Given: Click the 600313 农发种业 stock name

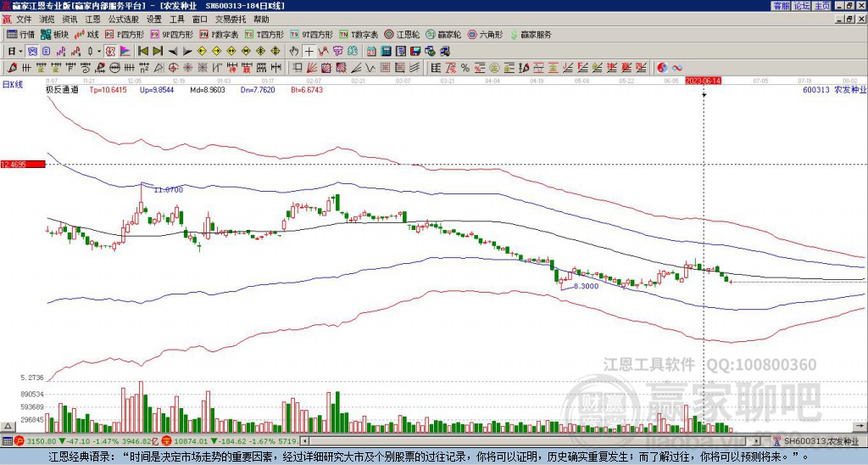Looking at the screenshot, I should tap(834, 89).
